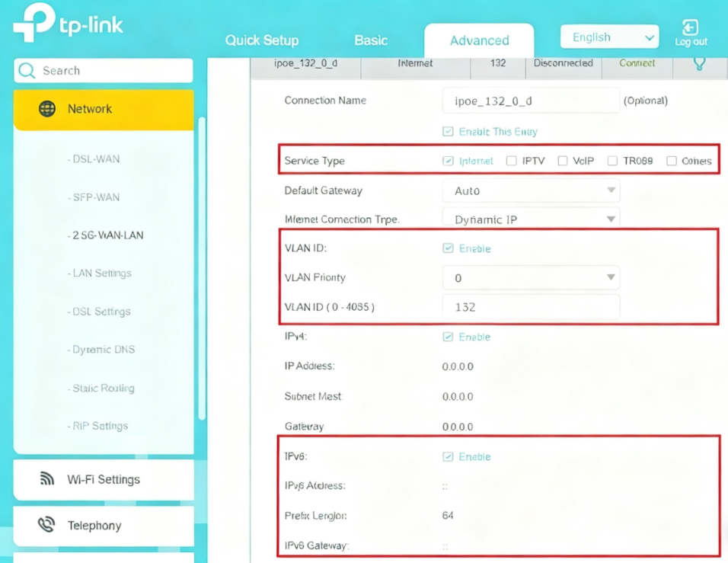Click inside the Connection Name field
The height and width of the screenshot is (563, 728).
click(x=531, y=100)
